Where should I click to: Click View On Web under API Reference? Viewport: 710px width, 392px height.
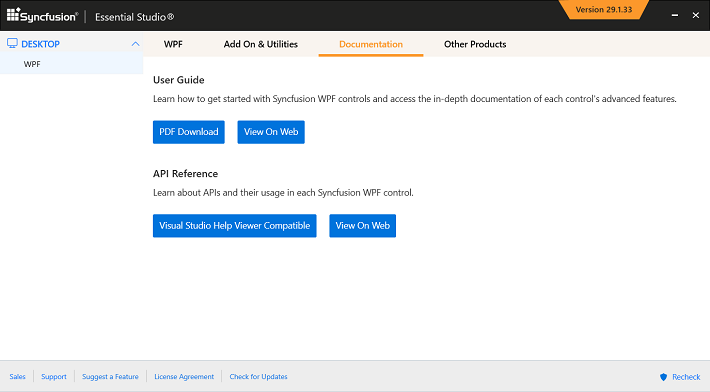(x=362, y=225)
